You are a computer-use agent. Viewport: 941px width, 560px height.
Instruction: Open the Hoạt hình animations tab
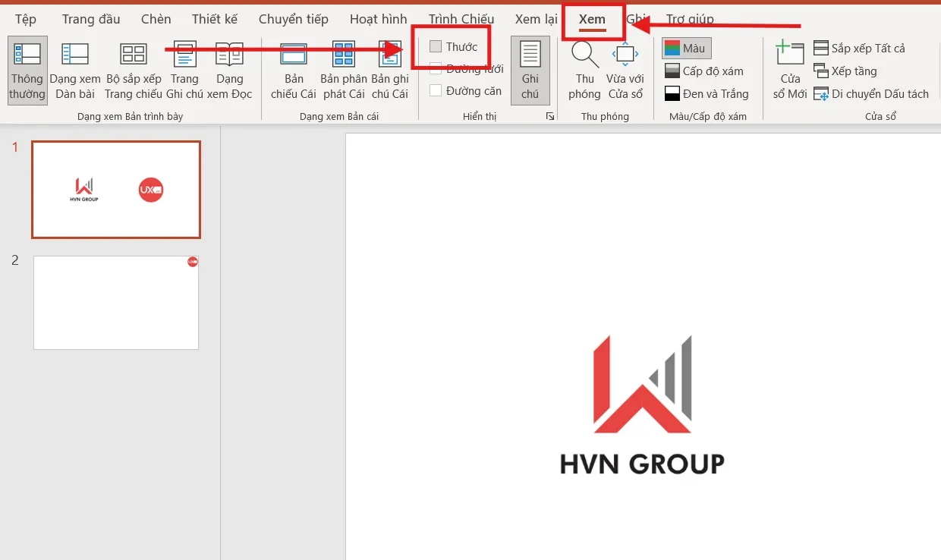[379, 19]
